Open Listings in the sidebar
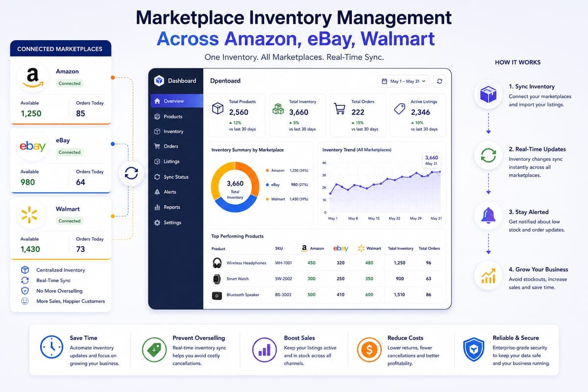Viewport: 588px width, 392px height. click(176, 161)
